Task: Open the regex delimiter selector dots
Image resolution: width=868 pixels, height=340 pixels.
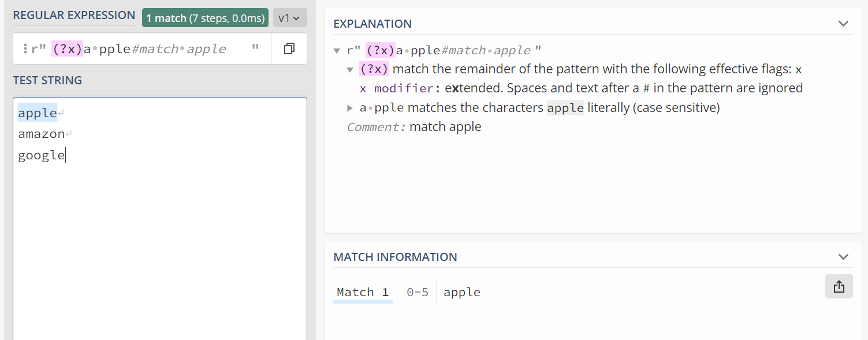Action: point(25,49)
